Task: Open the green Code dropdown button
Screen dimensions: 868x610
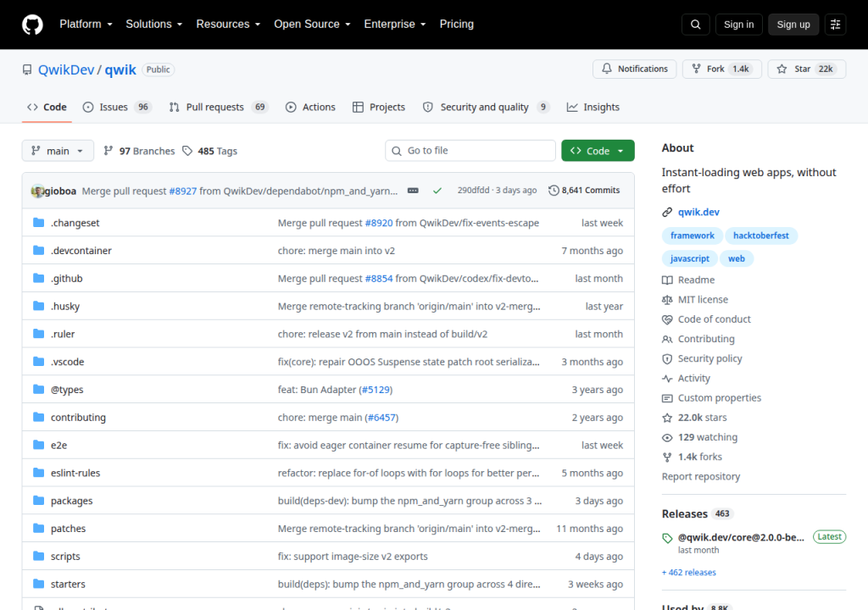Action: click(598, 151)
